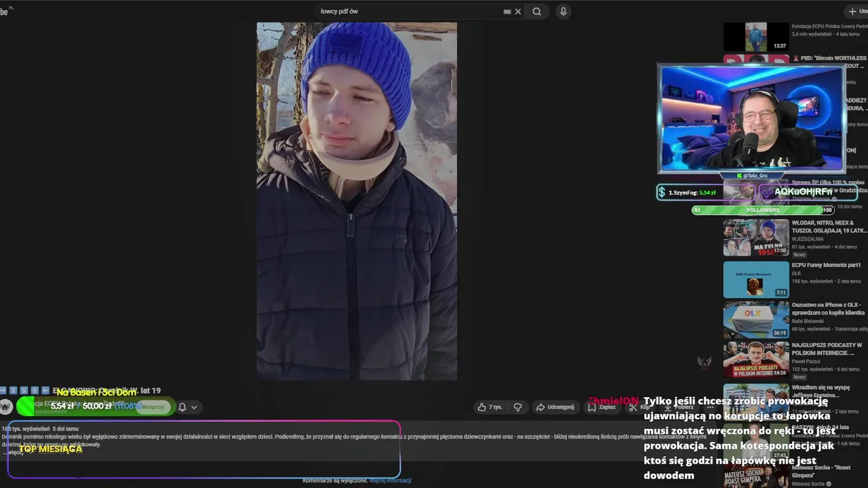Open 'Oszustwo na iPhone z OLX' thumbnail
This screenshot has height=488, width=868.
756,320
